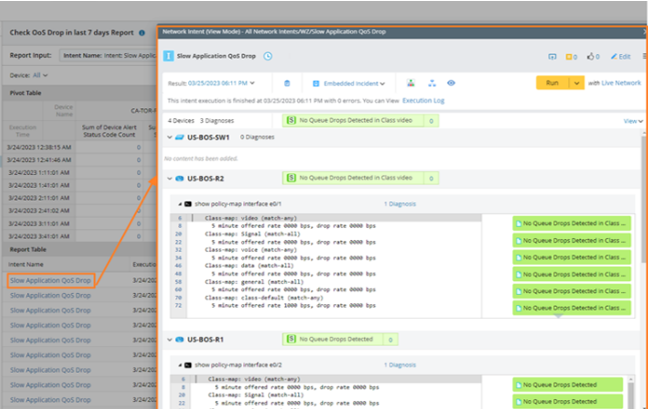Screen dimensions: 650x409
Task: Open the arrow dropdown beside the Run button
Action: [x=576, y=83]
